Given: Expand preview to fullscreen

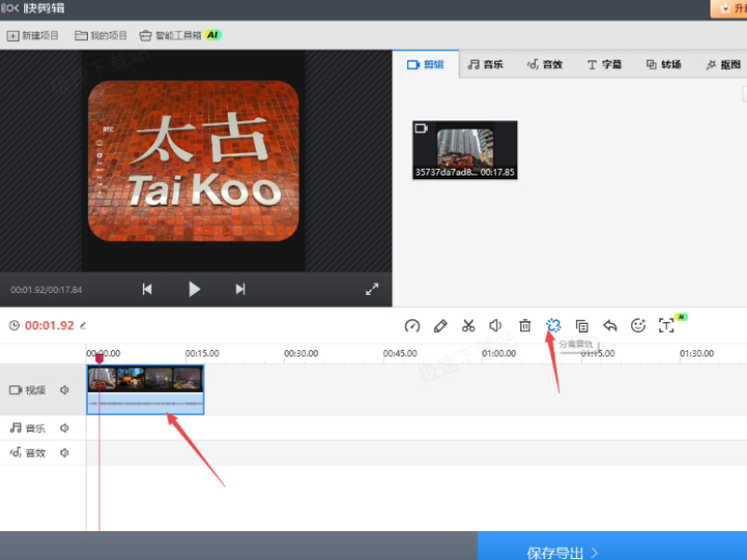Looking at the screenshot, I should tap(372, 289).
